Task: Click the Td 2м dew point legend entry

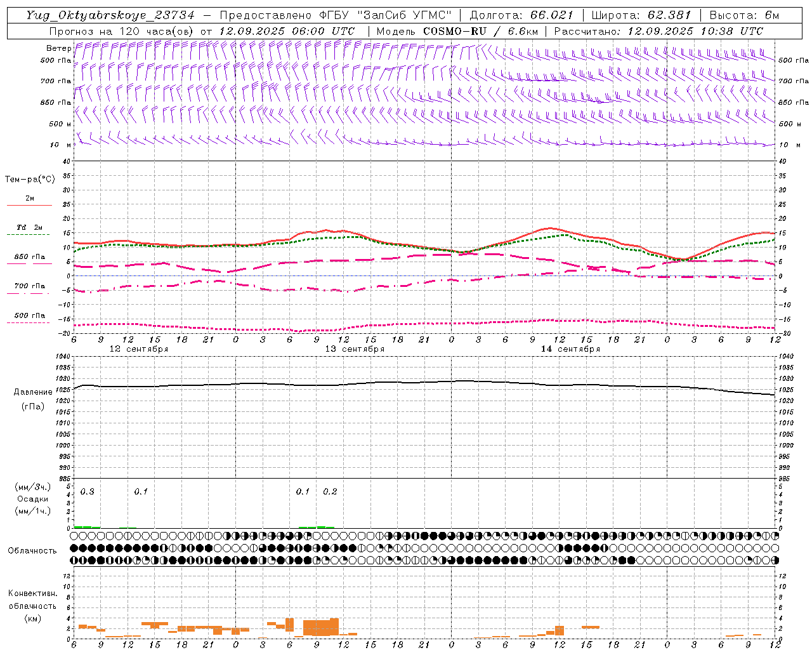Action: tap(30, 227)
